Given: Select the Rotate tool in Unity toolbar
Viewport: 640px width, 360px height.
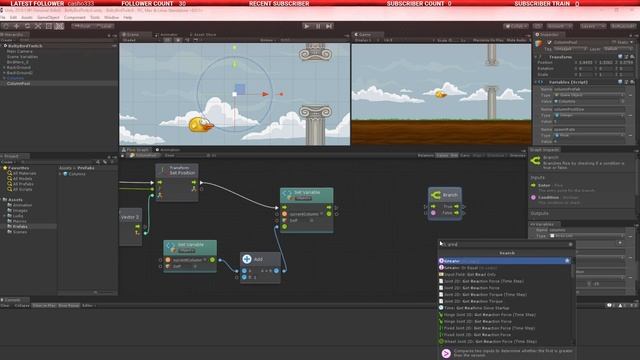Looking at the screenshot, I should point(27,26).
